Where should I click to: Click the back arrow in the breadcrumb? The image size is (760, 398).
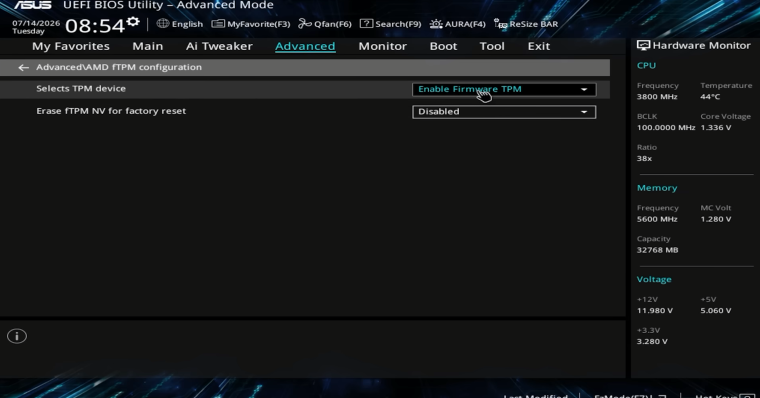23,67
